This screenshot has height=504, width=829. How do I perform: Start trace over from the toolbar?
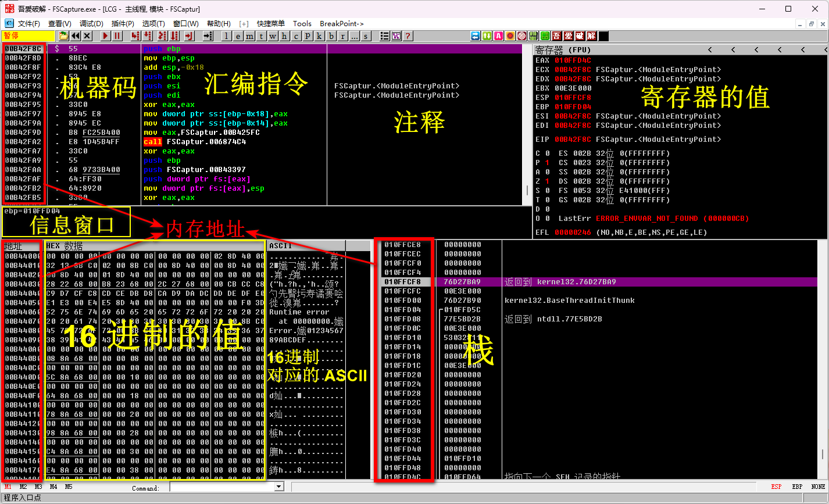coord(174,35)
